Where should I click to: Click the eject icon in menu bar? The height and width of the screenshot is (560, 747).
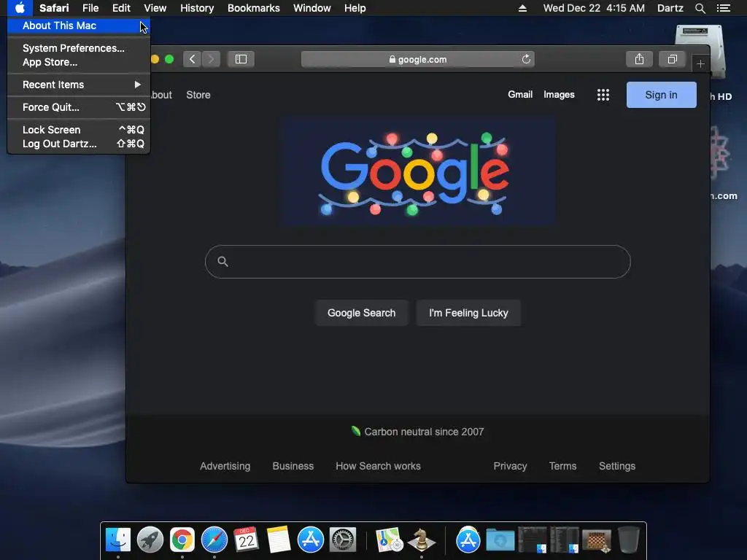pos(522,8)
